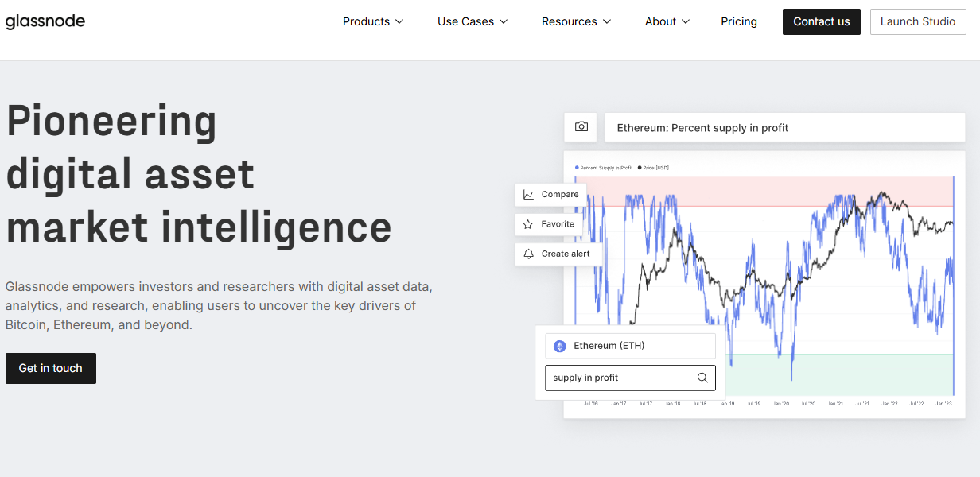Click the line-graph icon beside Compare
The height and width of the screenshot is (477, 980).
coord(527,194)
